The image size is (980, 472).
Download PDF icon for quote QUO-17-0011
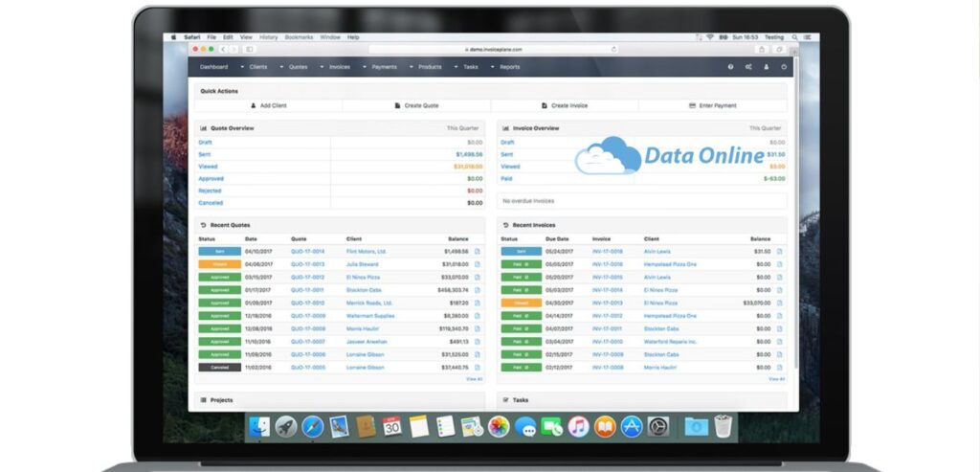pos(478,290)
